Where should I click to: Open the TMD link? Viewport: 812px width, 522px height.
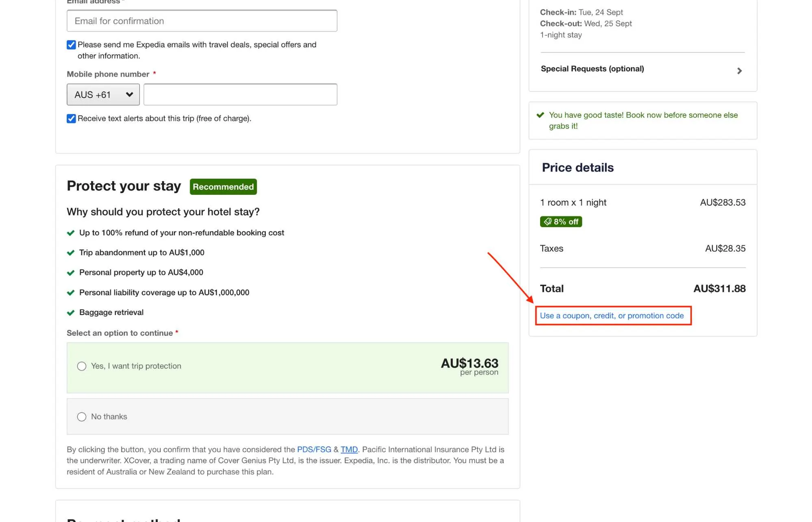click(x=349, y=449)
